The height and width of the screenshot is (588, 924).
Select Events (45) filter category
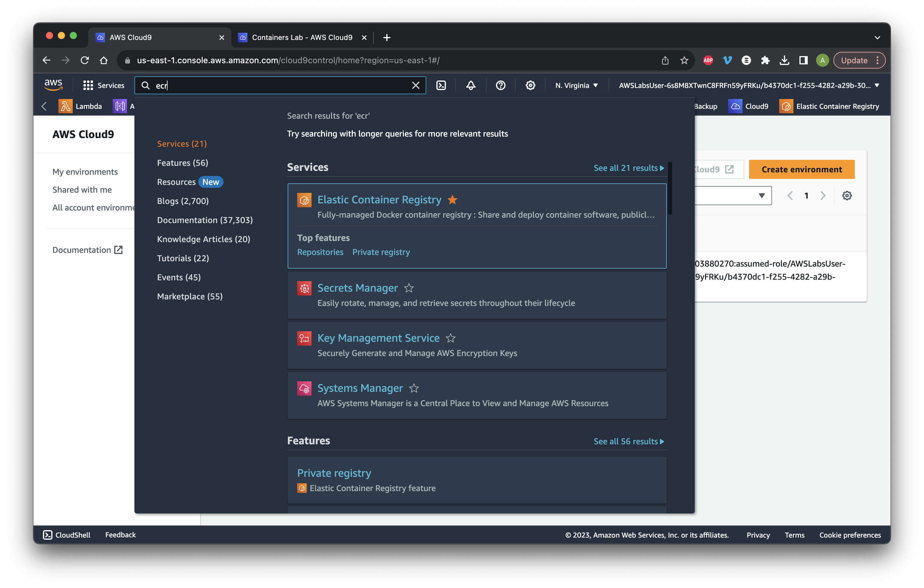point(179,278)
